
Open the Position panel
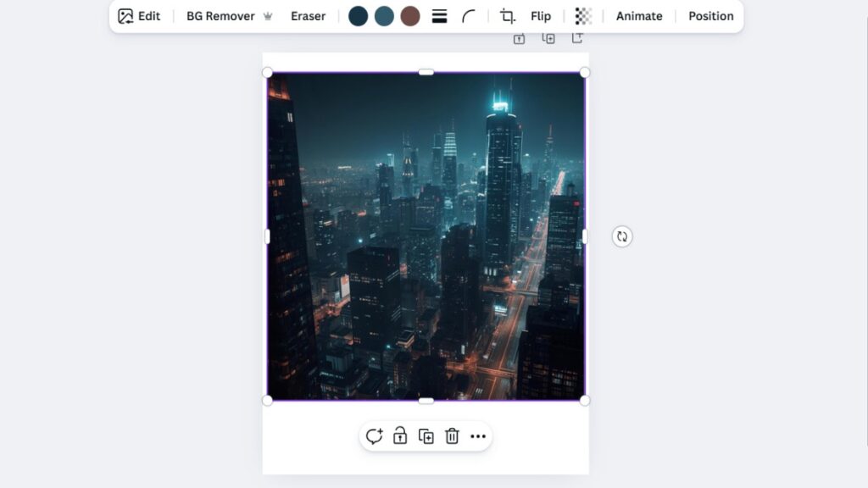(x=710, y=16)
